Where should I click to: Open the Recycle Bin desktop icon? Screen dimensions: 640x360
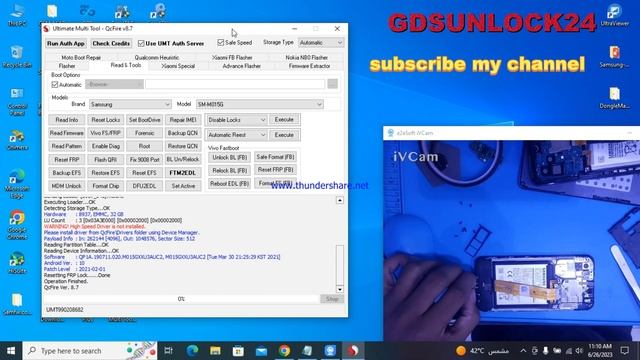17,56
